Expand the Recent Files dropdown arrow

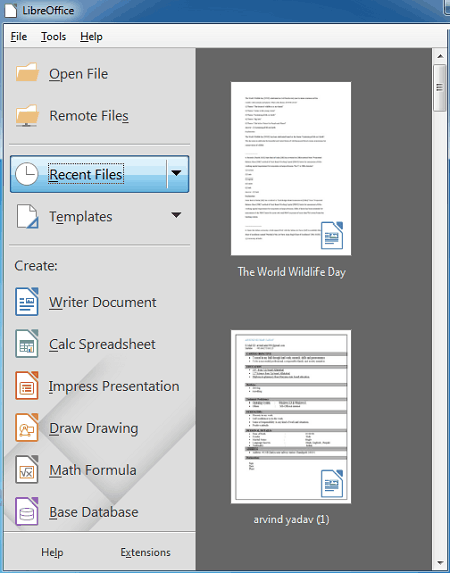coord(177,173)
